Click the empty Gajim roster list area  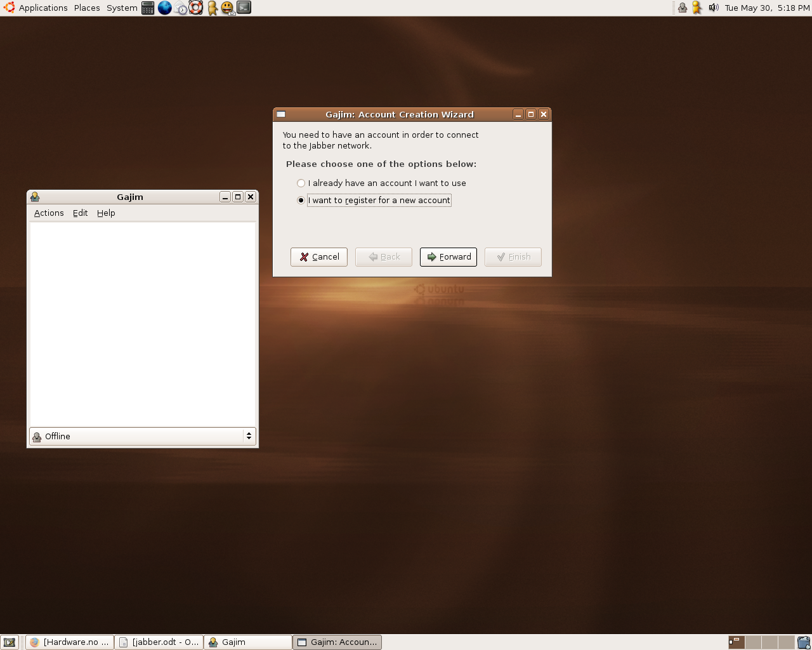(143, 324)
